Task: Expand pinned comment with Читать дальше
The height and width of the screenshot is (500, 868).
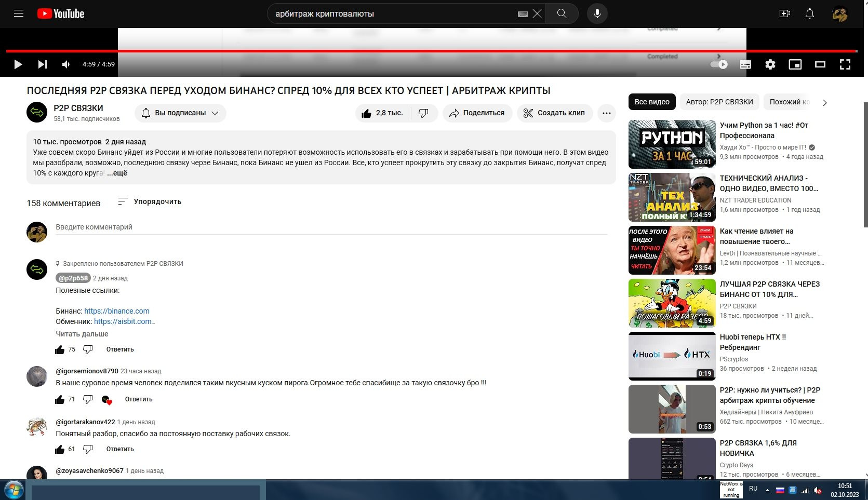Action: coord(82,334)
